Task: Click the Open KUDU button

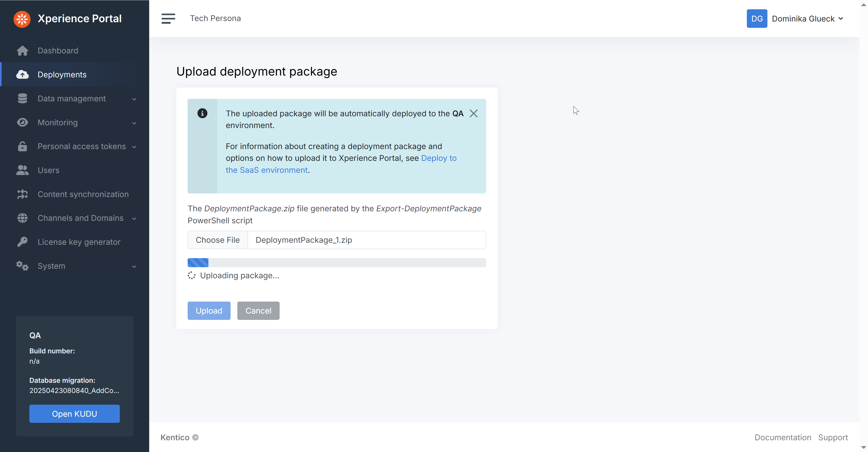Action: pyautogui.click(x=74, y=414)
